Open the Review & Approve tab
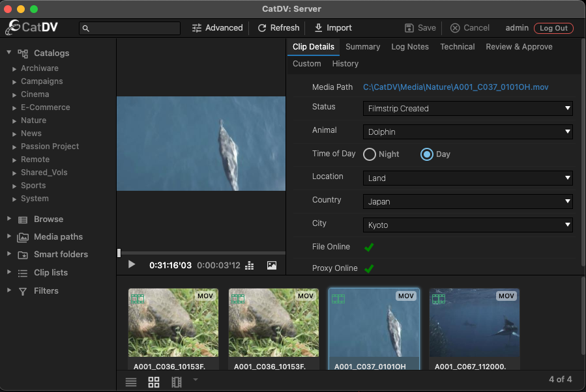The height and width of the screenshot is (392, 586). click(519, 47)
